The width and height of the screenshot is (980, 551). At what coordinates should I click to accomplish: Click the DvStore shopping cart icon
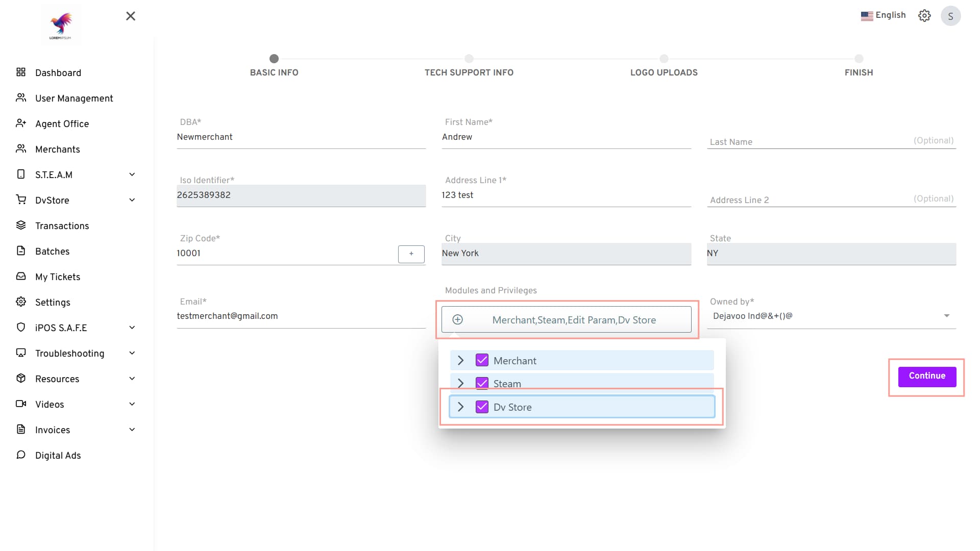point(21,199)
